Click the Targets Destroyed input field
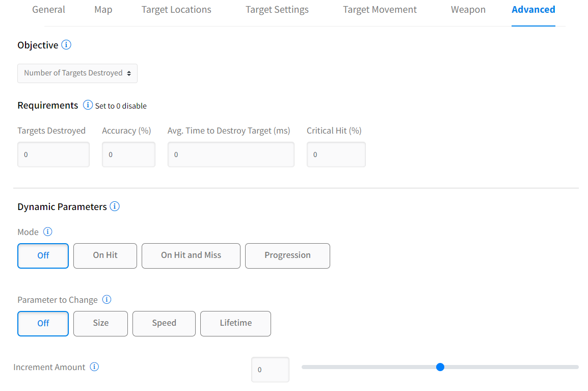The height and width of the screenshot is (391, 588). 54,154
